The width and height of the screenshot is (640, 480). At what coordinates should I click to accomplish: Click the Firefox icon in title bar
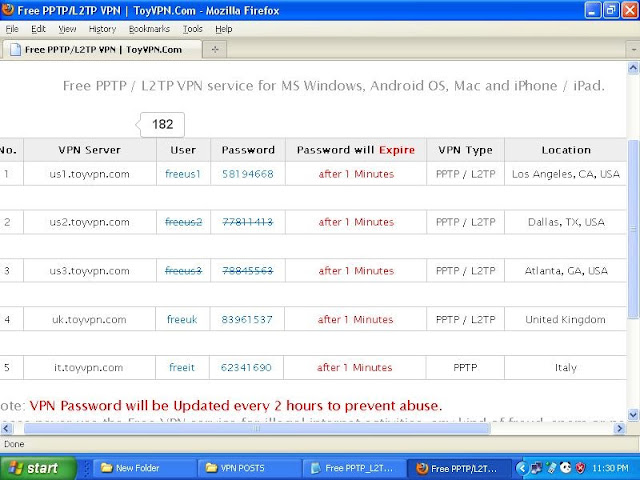[7, 9]
